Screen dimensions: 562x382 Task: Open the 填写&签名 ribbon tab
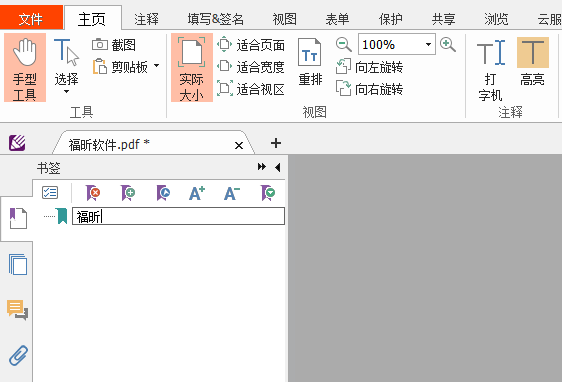pos(215,19)
